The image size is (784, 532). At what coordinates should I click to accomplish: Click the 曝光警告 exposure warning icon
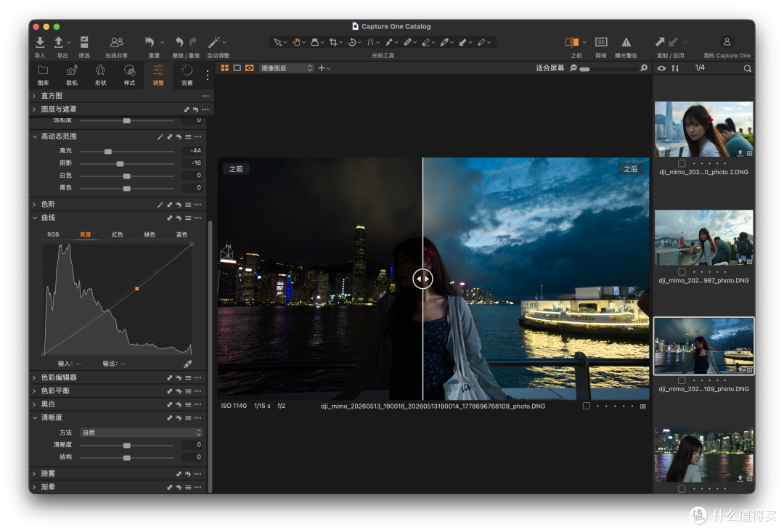point(626,42)
